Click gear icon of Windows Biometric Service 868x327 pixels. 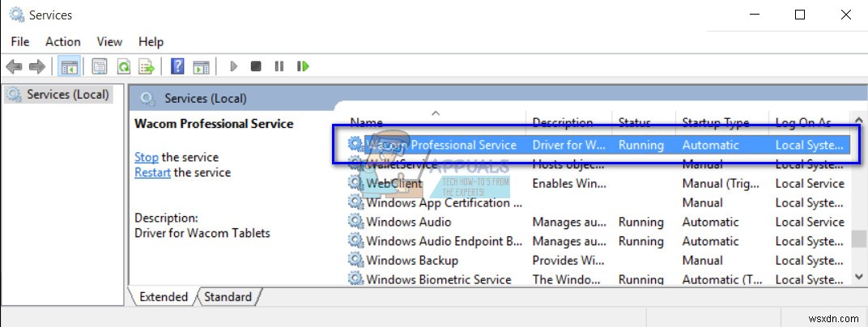click(355, 279)
